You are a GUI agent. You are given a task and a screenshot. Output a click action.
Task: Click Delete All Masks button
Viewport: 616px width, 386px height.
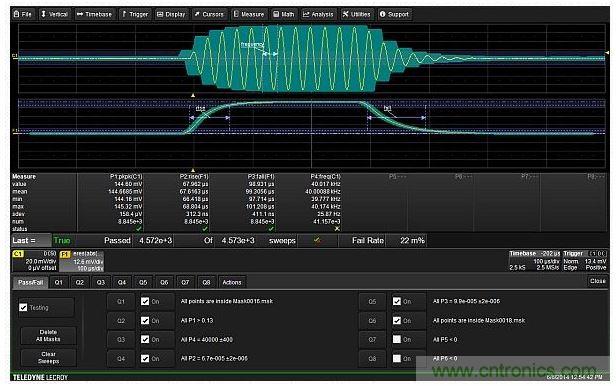coord(48,336)
